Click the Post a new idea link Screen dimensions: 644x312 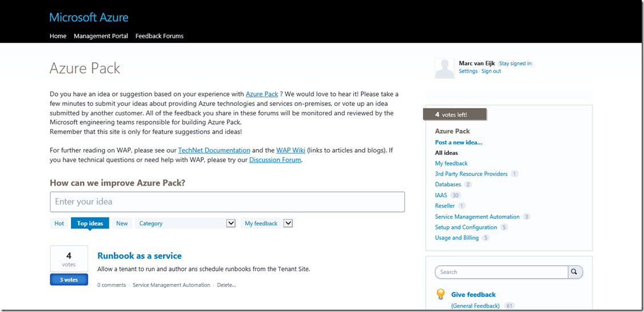click(x=458, y=142)
